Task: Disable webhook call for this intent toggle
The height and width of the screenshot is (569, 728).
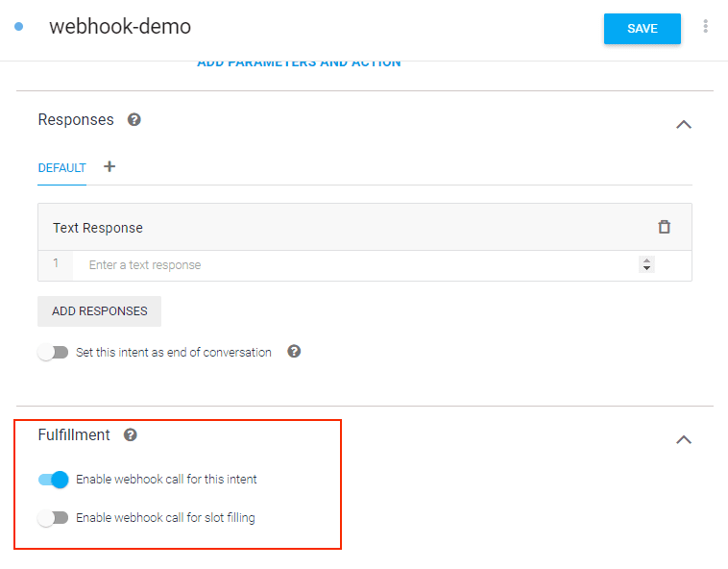Action: tap(54, 480)
